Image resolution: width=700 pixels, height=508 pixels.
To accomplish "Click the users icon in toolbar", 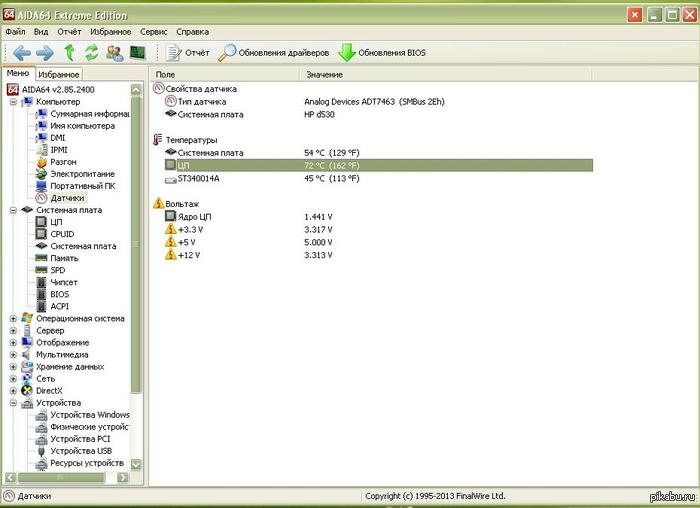I will (x=114, y=52).
